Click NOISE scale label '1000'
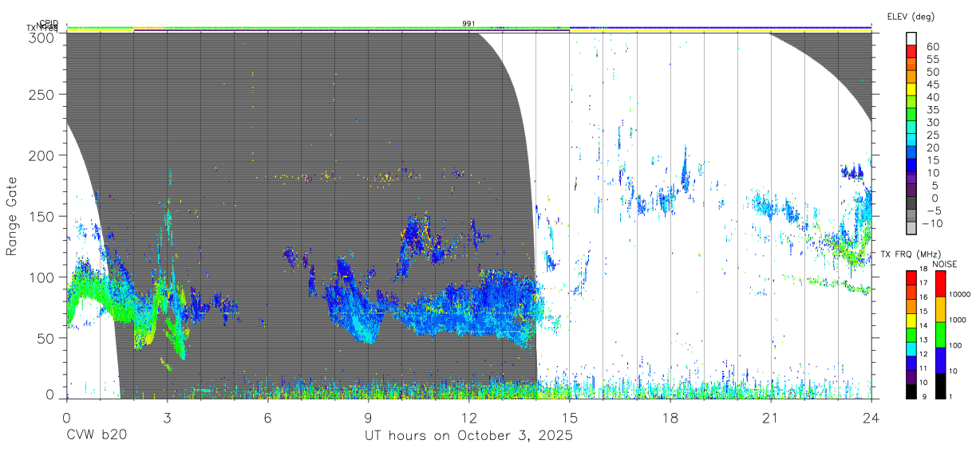 pos(957,320)
